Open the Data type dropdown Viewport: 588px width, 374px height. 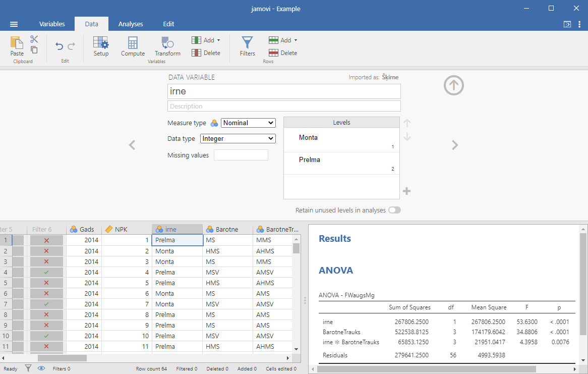pyautogui.click(x=238, y=138)
